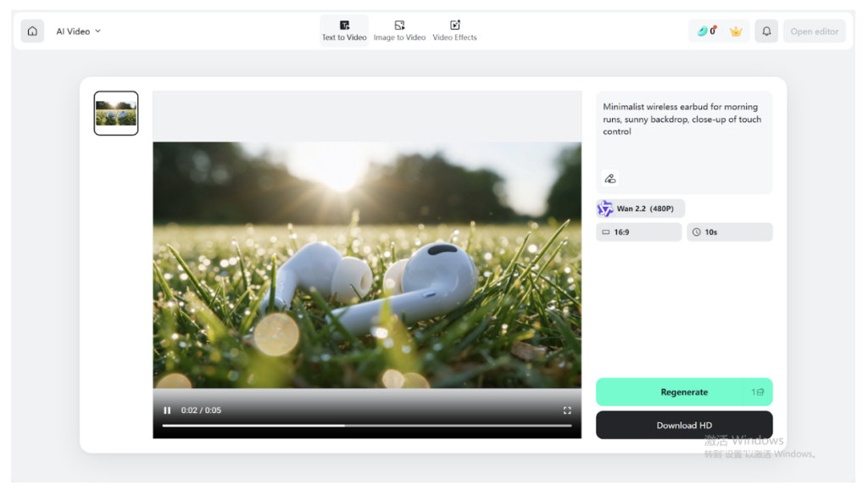868x491 pixels.
Task: Click the Open editor button
Action: (x=814, y=31)
